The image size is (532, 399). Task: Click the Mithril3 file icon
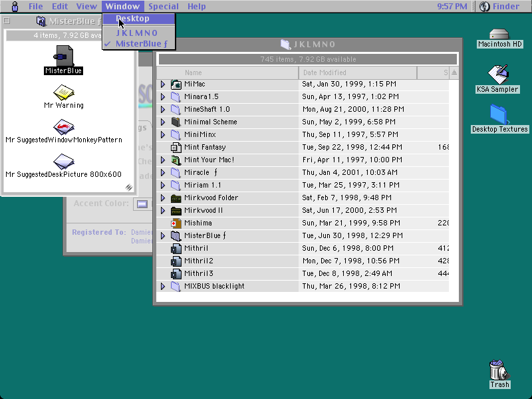click(x=176, y=273)
